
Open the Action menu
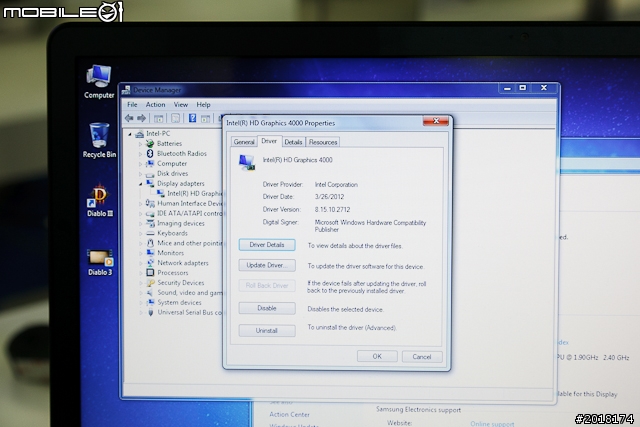click(156, 105)
